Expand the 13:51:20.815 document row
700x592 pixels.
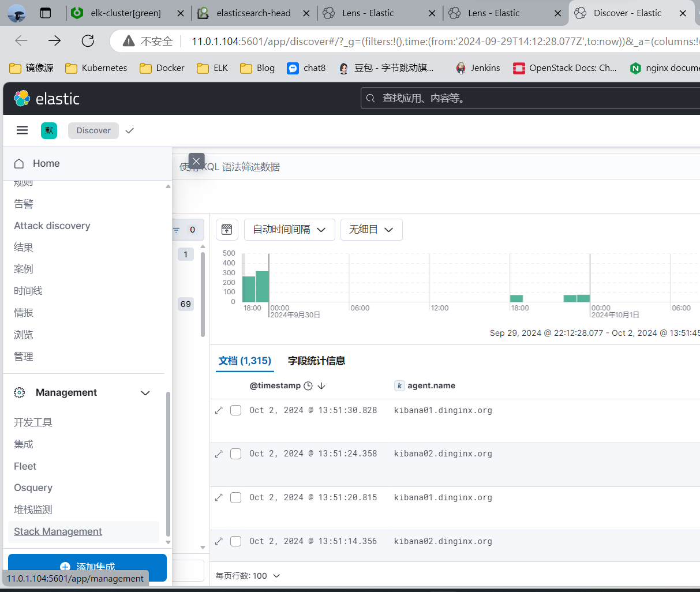[219, 497]
